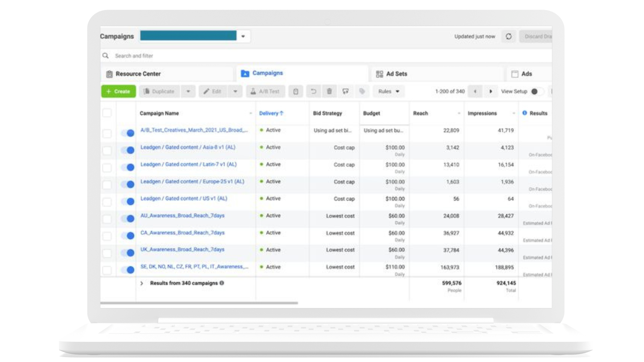Go to next page of campaigns
This screenshot has width=644, height=362.
(x=491, y=91)
